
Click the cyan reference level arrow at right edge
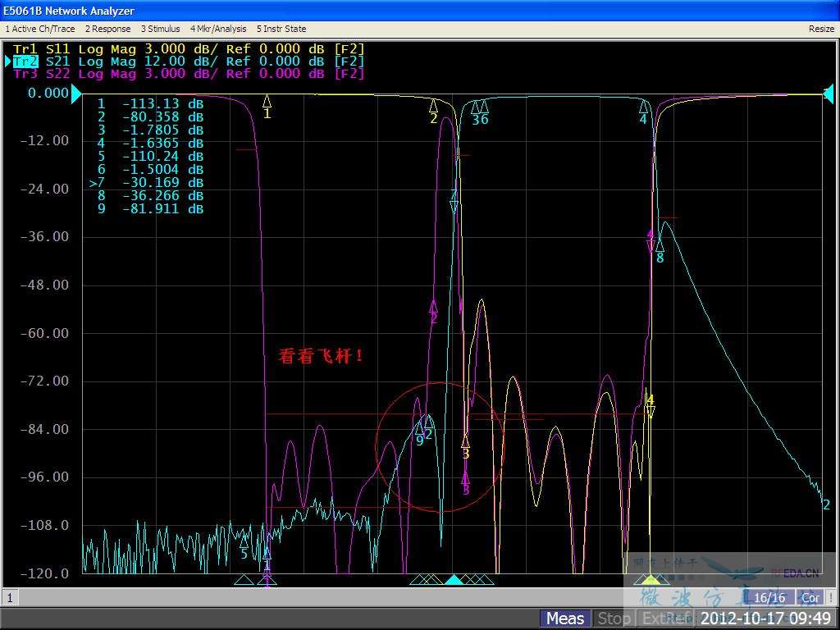pyautogui.click(x=829, y=94)
